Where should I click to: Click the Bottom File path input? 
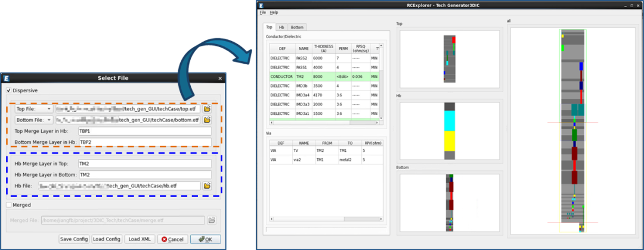[x=128, y=120]
